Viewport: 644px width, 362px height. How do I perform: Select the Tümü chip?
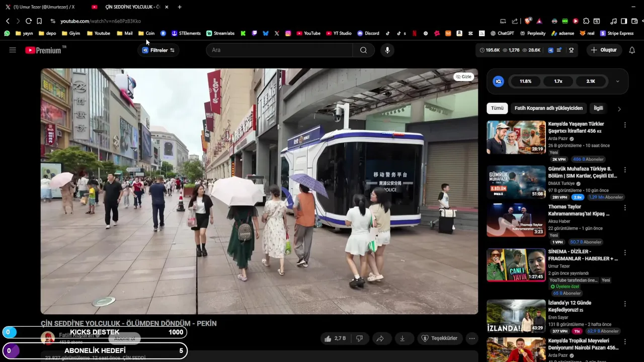point(497,108)
